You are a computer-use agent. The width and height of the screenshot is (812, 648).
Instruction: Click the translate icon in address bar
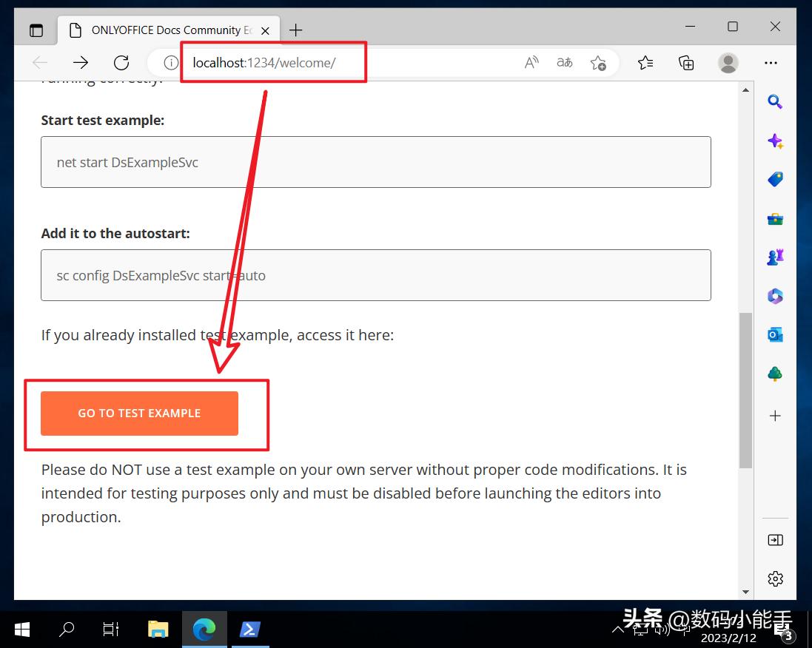click(565, 63)
